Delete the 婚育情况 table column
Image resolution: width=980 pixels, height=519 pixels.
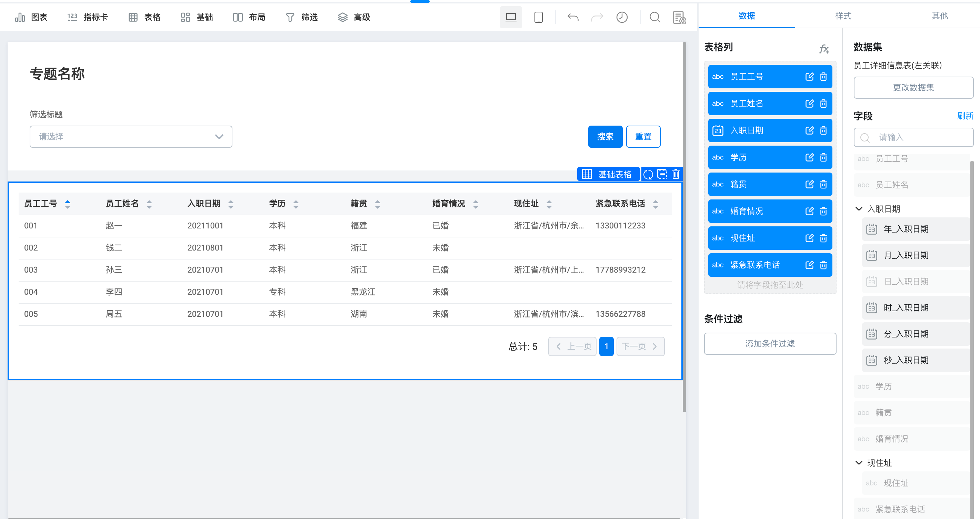(823, 211)
